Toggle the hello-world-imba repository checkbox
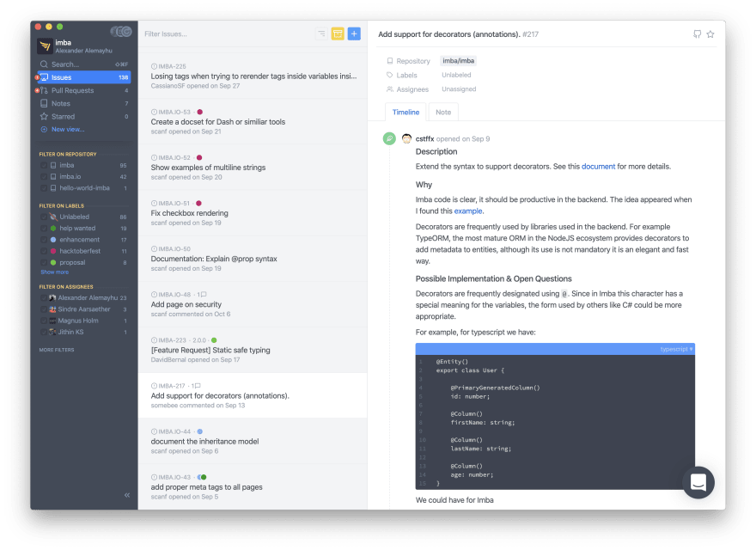 (44, 188)
